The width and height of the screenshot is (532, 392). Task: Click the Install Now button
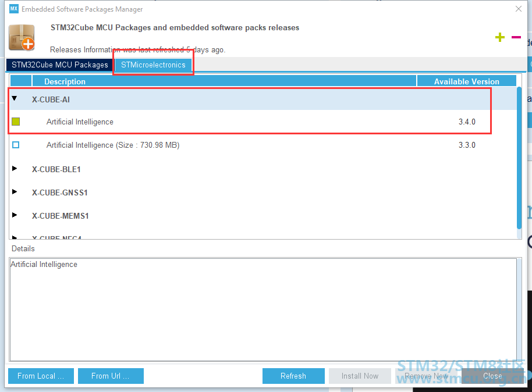pos(360,376)
